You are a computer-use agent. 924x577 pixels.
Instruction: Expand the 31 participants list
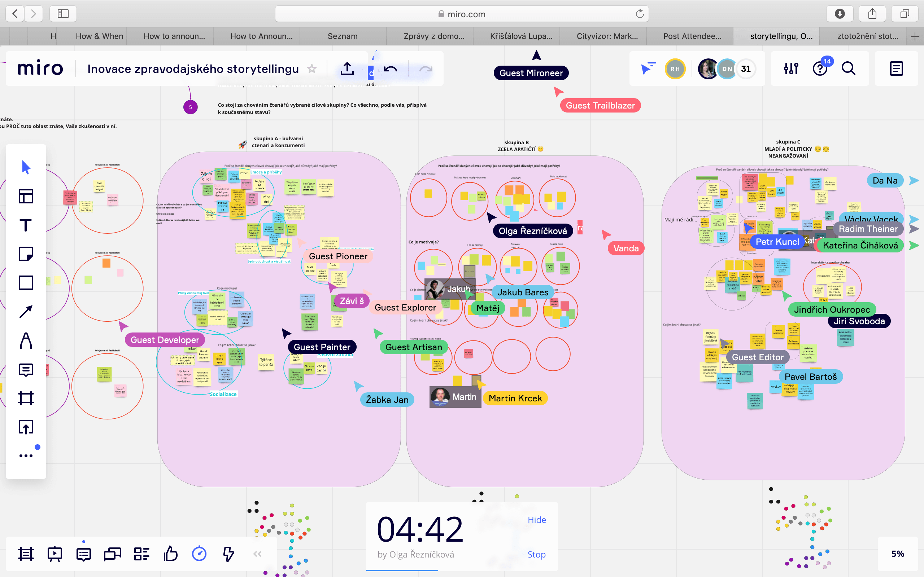coord(746,69)
